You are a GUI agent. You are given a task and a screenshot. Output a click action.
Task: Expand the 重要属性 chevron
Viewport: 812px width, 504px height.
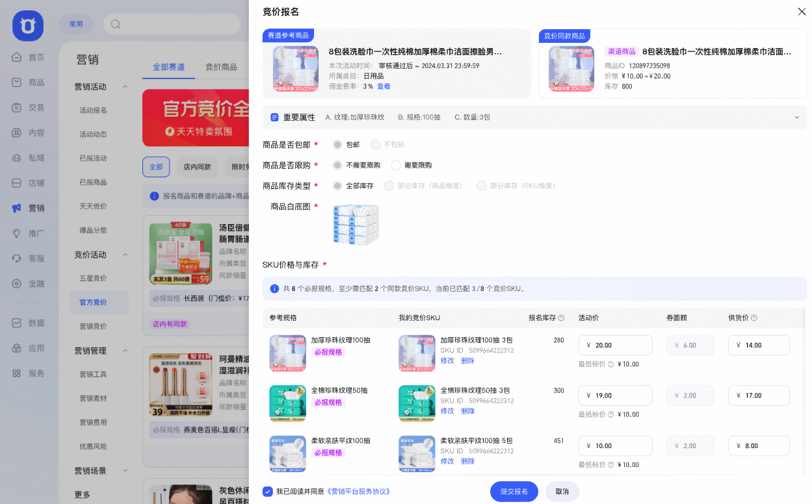pos(797,118)
